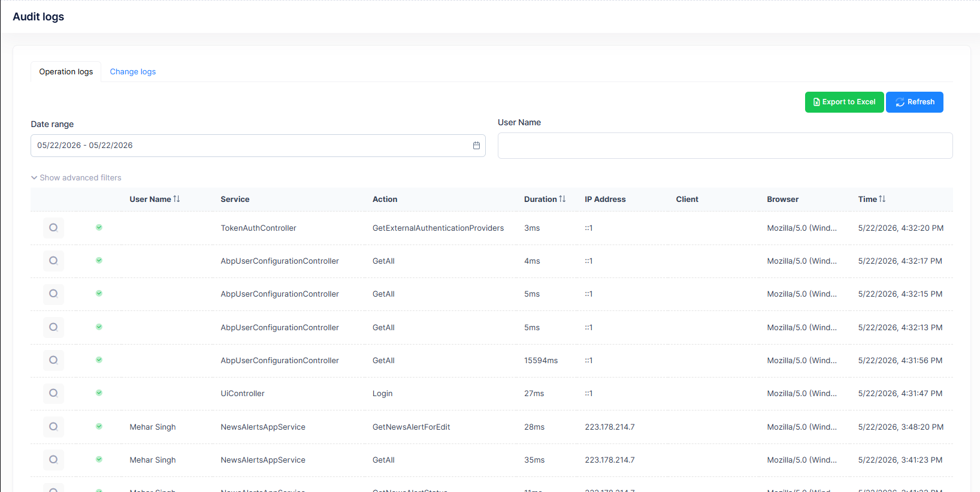Click IP 223.178.214.7 in 28ms row
Image resolution: width=980 pixels, height=492 pixels.
(x=610, y=427)
